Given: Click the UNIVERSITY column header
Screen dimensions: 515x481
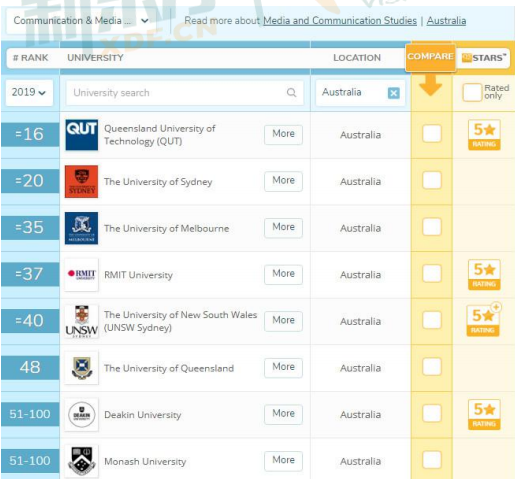Looking at the screenshot, I should click(95, 58).
